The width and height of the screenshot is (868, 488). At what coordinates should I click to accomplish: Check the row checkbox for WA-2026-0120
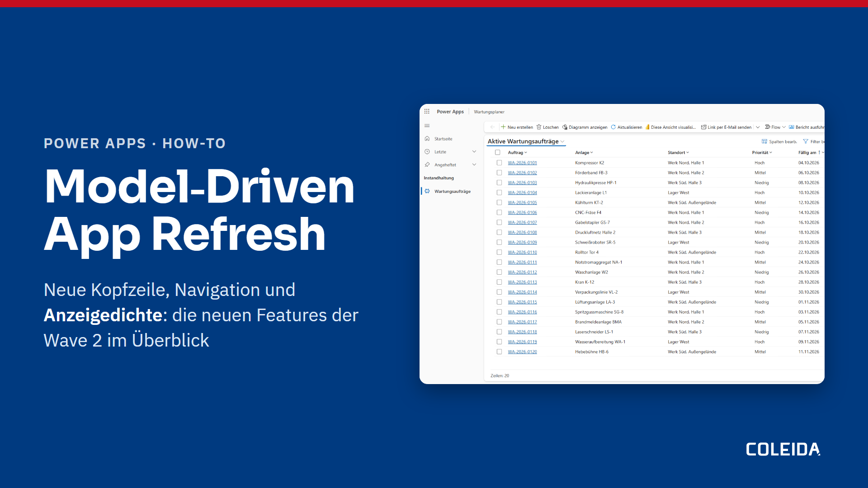pyautogui.click(x=499, y=352)
